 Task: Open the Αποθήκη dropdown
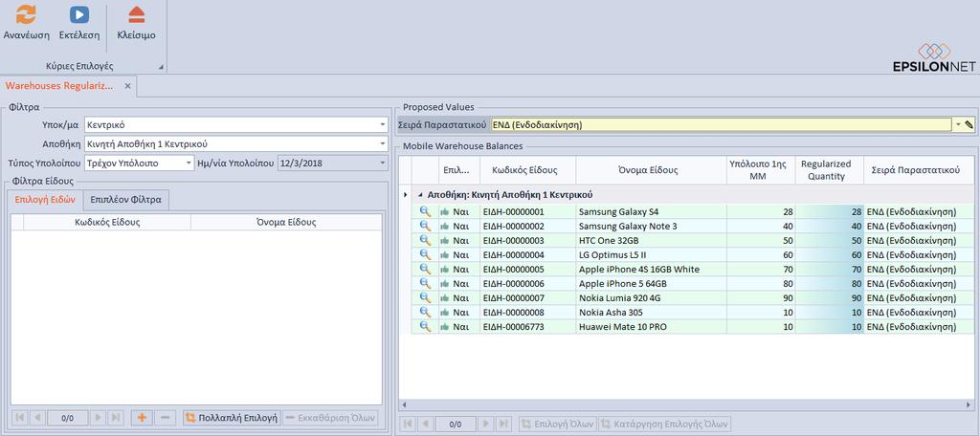382,144
